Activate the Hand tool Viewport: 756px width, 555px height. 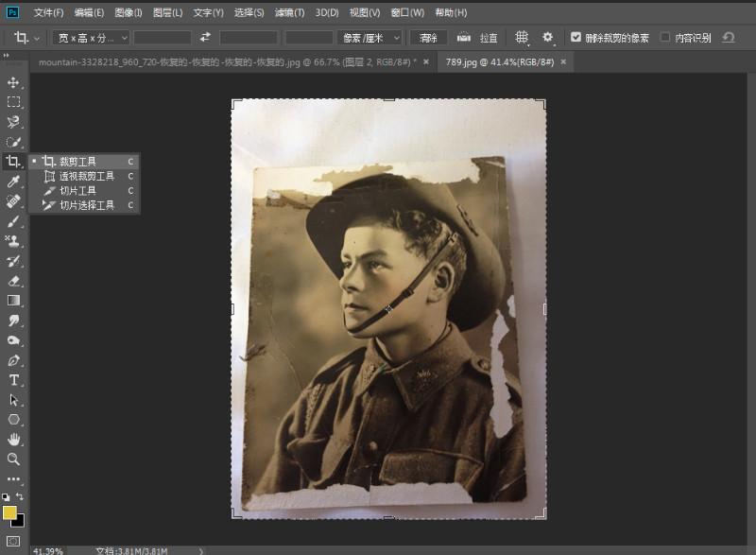[14, 439]
